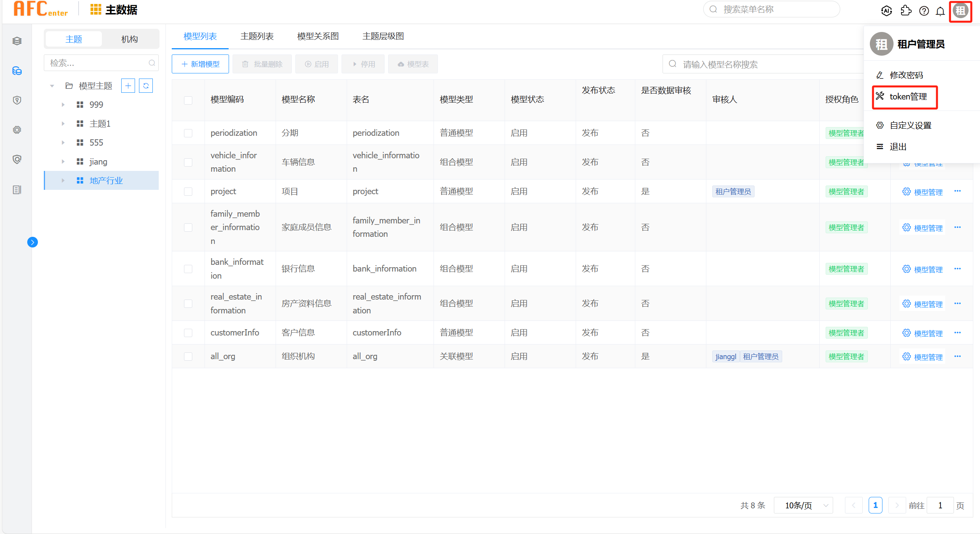The image size is (980, 534).
Task: Open more actions for all_org row
Action: tap(957, 356)
